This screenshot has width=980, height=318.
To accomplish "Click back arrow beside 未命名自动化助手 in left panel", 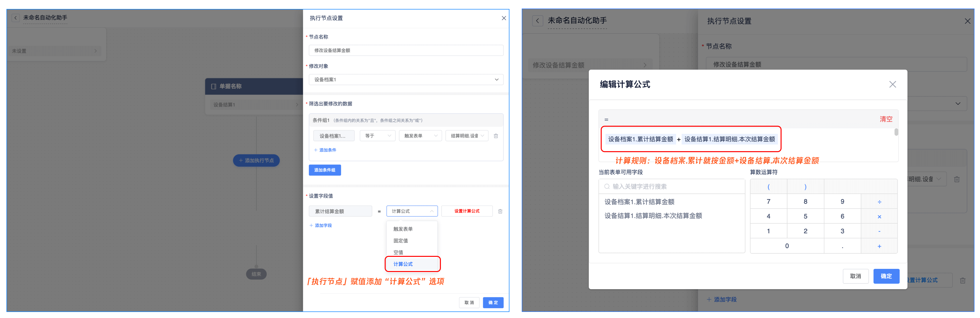I will coord(16,18).
